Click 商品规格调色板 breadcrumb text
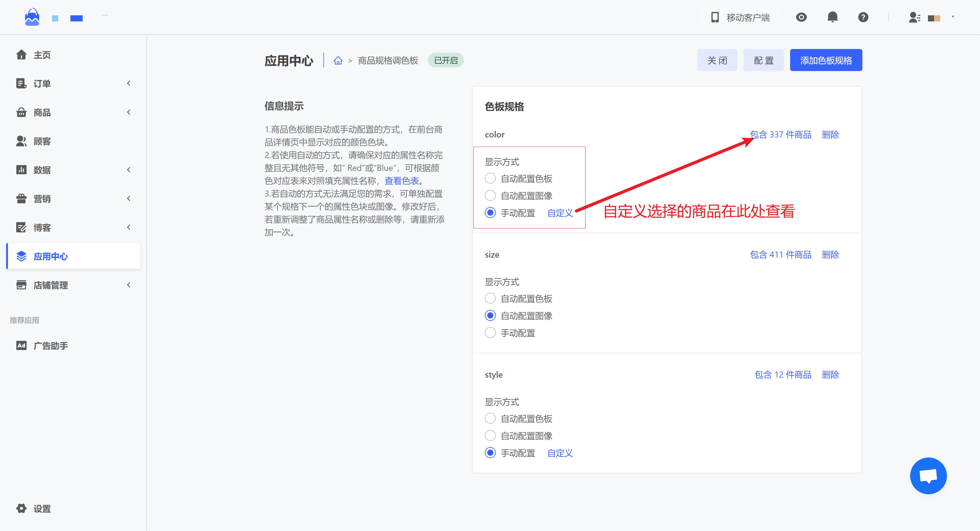The height and width of the screenshot is (531, 980). [x=388, y=60]
